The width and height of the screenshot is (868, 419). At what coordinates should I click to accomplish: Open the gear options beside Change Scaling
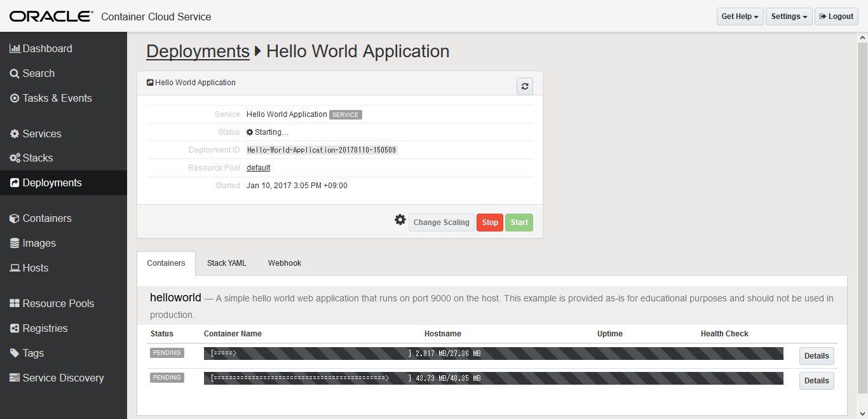(400, 219)
